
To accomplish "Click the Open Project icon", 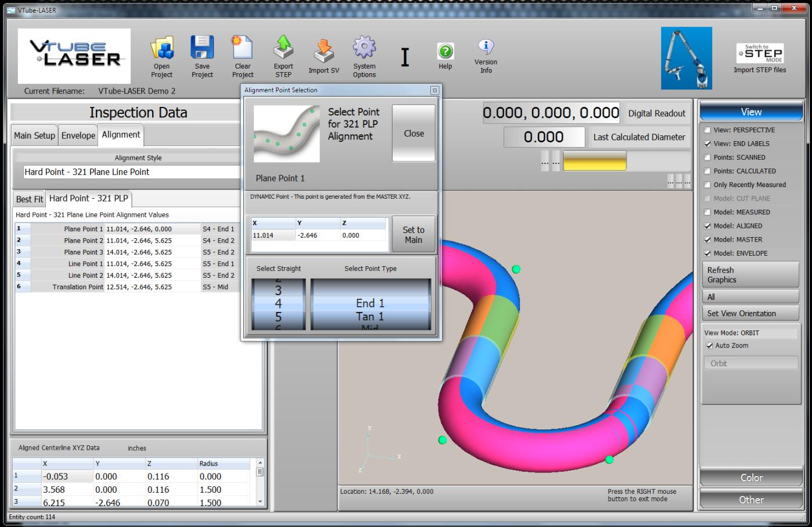I will [x=162, y=48].
